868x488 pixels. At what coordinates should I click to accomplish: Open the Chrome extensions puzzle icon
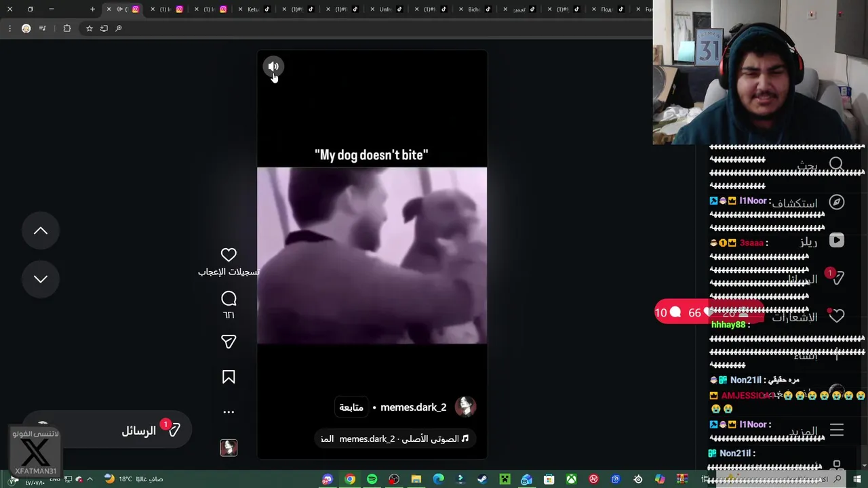[66, 28]
